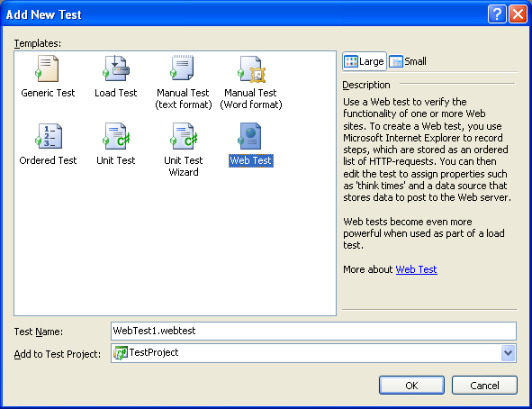Click the help question mark button
This screenshot has width=532, height=409.
point(497,14)
